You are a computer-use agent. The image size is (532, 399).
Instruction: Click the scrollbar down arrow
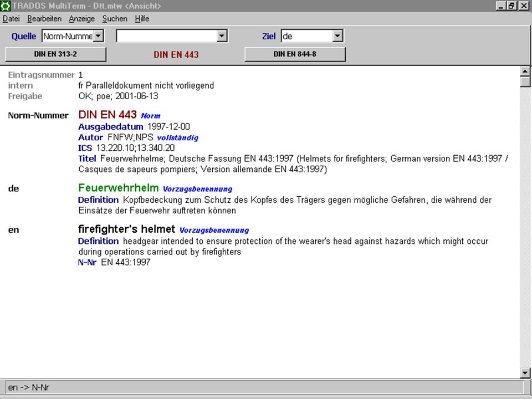click(525, 373)
